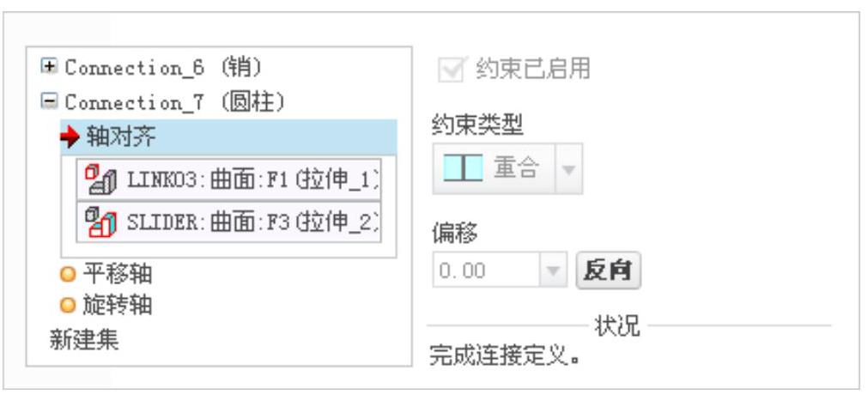
Task: Select the Connection_6 (销) label
Action: coord(163,68)
